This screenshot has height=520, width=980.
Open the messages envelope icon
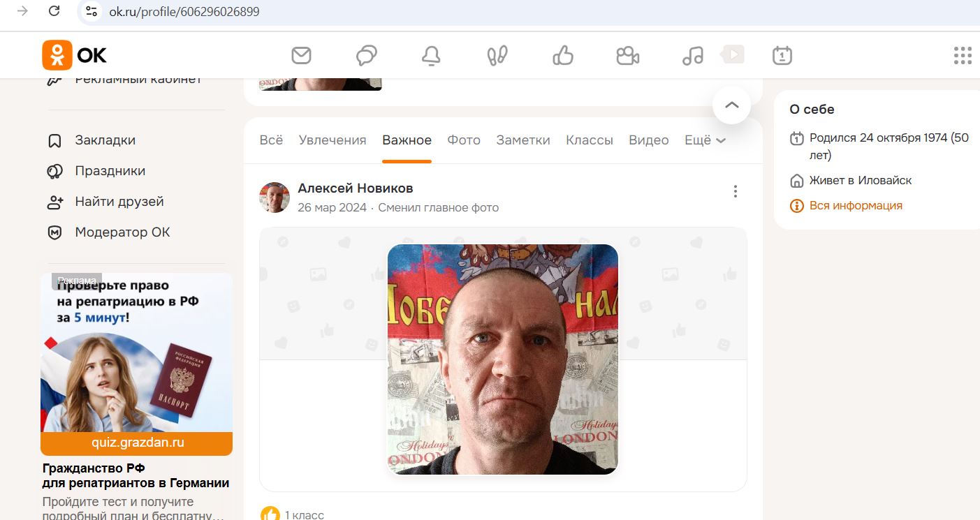(301, 55)
